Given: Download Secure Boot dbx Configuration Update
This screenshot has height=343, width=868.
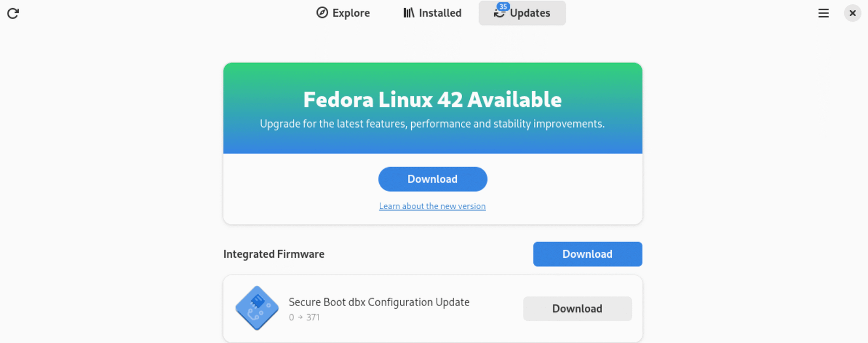Looking at the screenshot, I should point(577,309).
